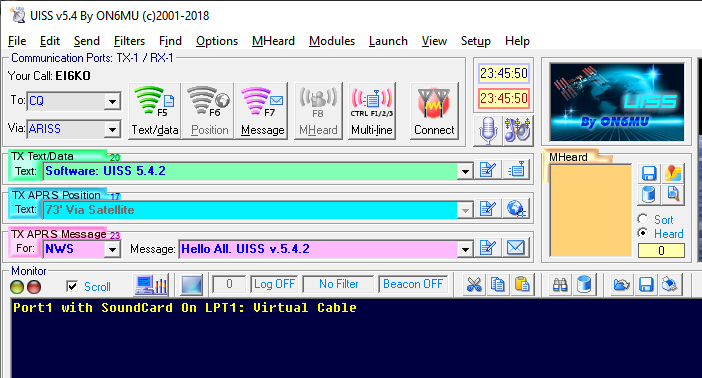
Task: Click the blue square screen icon
Action: [x=191, y=285]
